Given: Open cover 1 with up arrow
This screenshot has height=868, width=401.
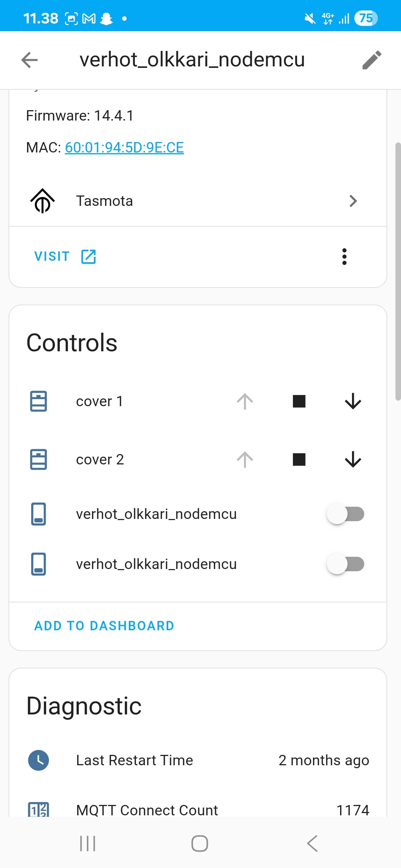Looking at the screenshot, I should [x=245, y=401].
